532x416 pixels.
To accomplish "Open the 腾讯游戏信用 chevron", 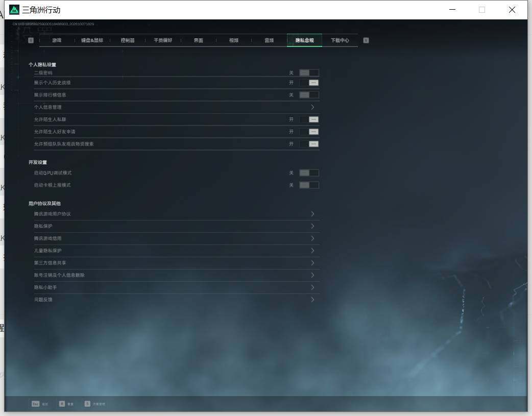I will click(312, 238).
